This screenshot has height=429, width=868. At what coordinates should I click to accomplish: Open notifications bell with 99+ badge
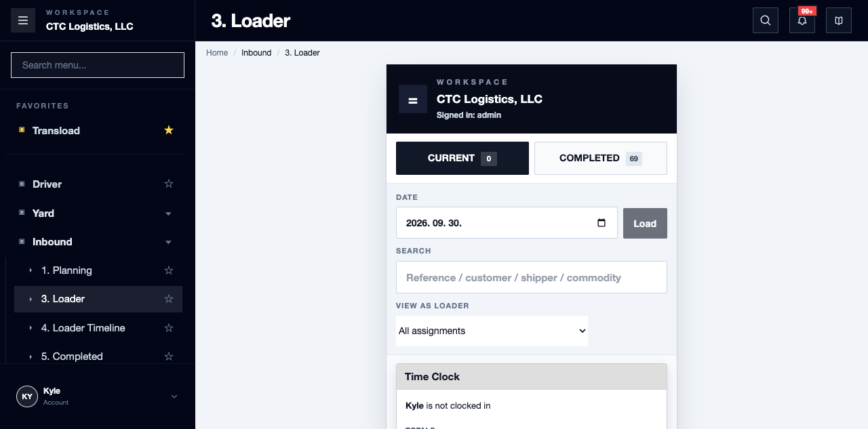[x=802, y=20]
